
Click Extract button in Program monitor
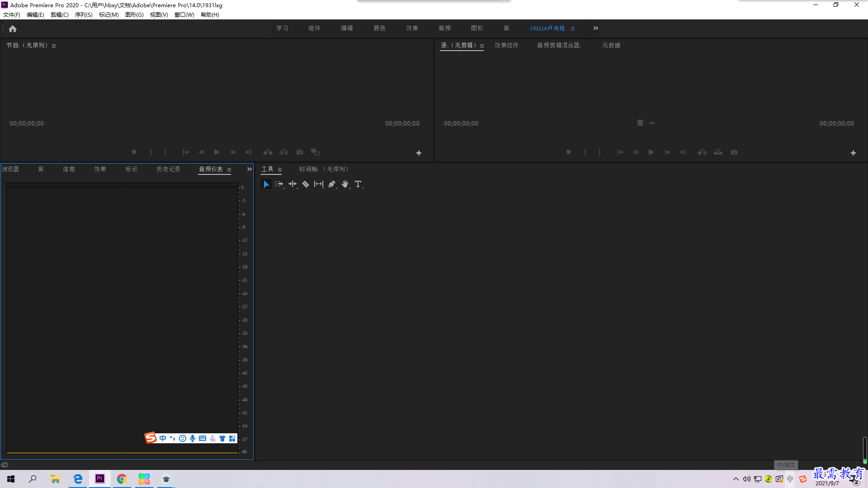pyautogui.click(x=284, y=152)
